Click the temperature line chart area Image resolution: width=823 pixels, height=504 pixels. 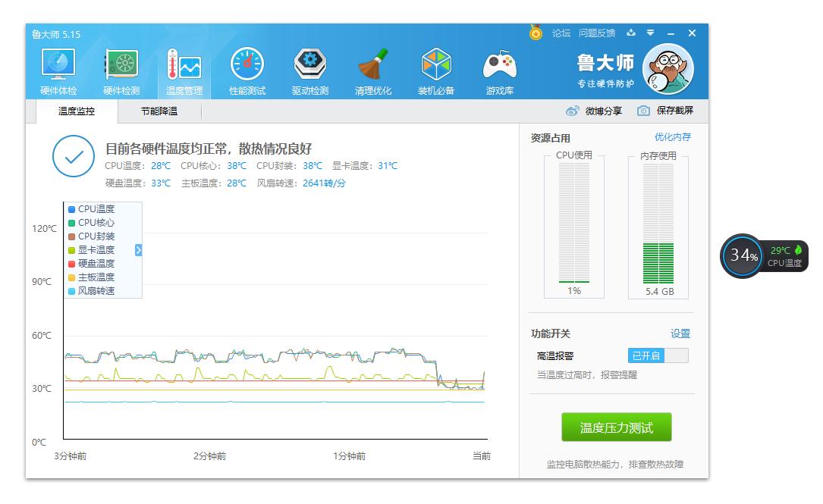pos(275,320)
